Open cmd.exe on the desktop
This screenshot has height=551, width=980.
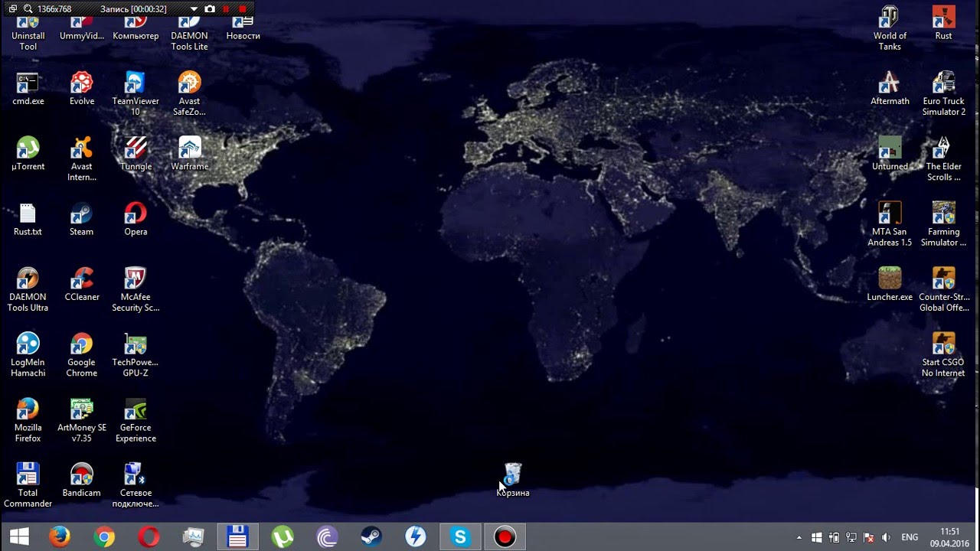point(28,89)
